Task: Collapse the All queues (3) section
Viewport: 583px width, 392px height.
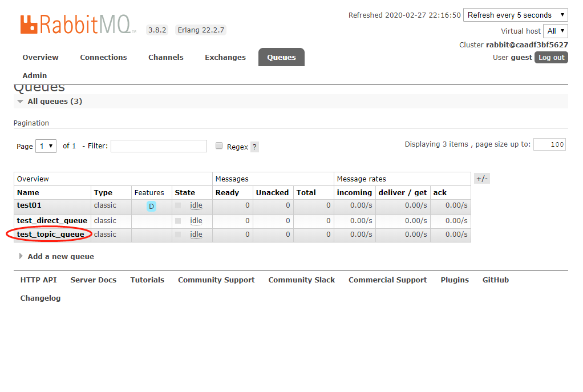Action: tap(50, 101)
